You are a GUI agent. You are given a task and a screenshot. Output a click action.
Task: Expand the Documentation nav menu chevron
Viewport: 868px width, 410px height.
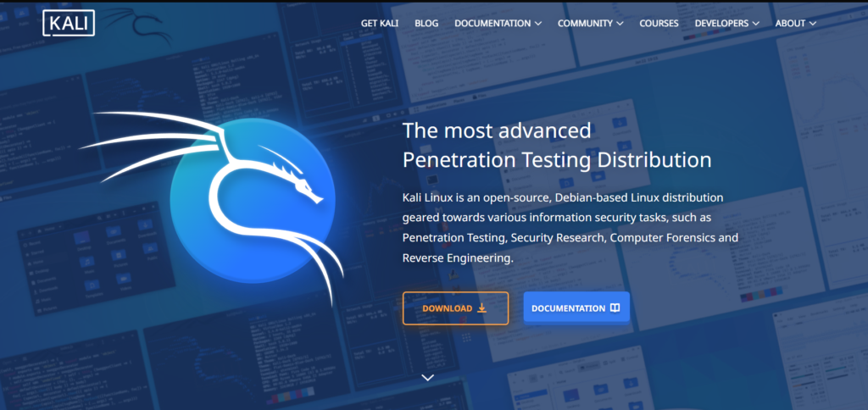(x=538, y=24)
